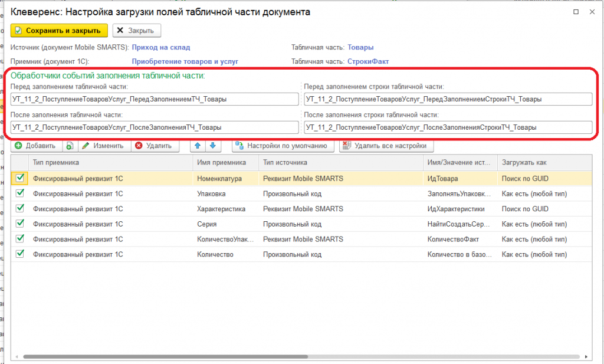Edit the Перед заполнением строки табличной части field
Viewport: 604px width, 364px height.
(x=448, y=99)
